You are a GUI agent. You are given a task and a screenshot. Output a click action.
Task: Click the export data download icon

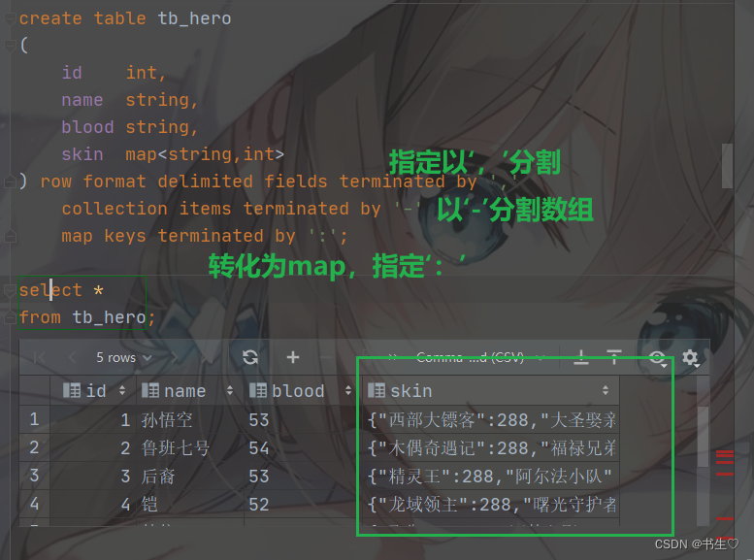click(x=581, y=357)
